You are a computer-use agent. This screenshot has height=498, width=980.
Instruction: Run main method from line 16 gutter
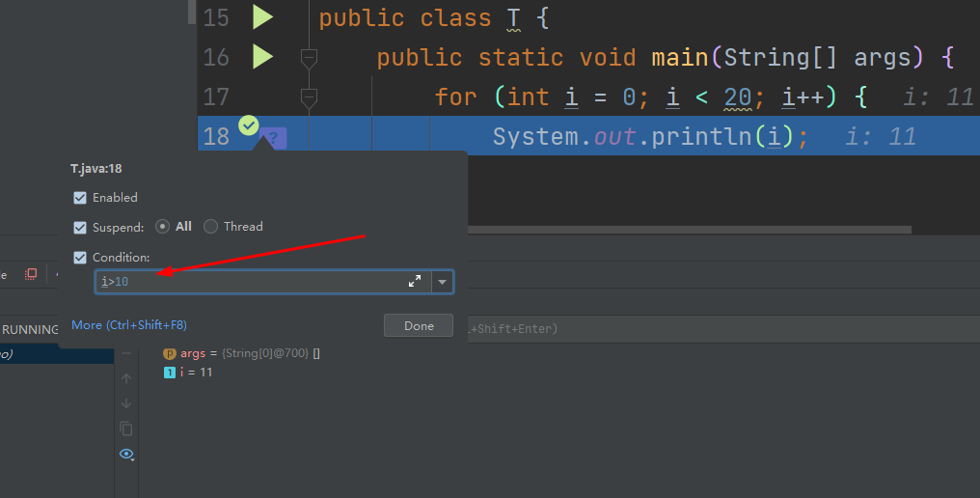pos(262,57)
